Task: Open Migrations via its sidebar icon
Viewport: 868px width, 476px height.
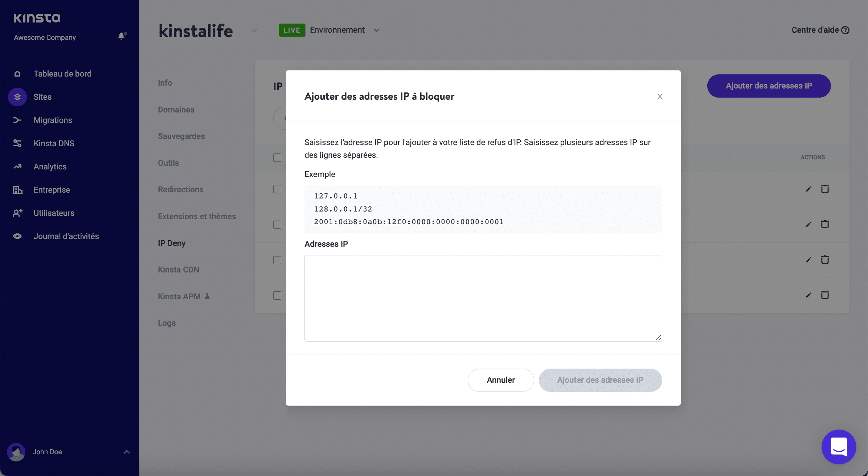Action: pos(17,120)
